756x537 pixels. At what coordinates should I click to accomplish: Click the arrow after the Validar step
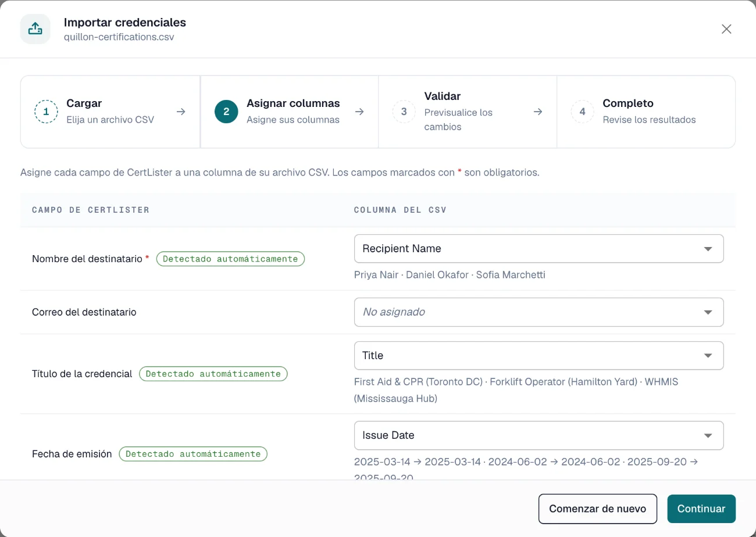click(538, 112)
